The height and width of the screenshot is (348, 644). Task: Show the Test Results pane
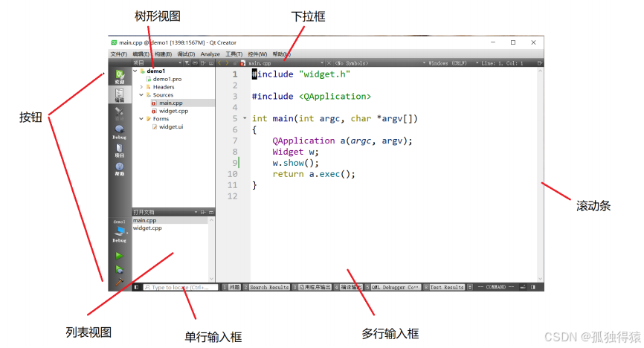pyautogui.click(x=445, y=287)
